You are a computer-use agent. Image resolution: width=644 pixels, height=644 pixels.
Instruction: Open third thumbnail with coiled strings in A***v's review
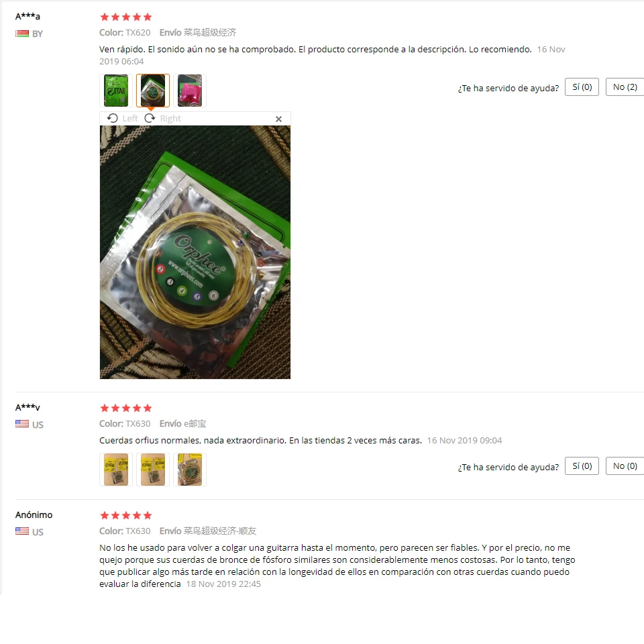coord(190,470)
